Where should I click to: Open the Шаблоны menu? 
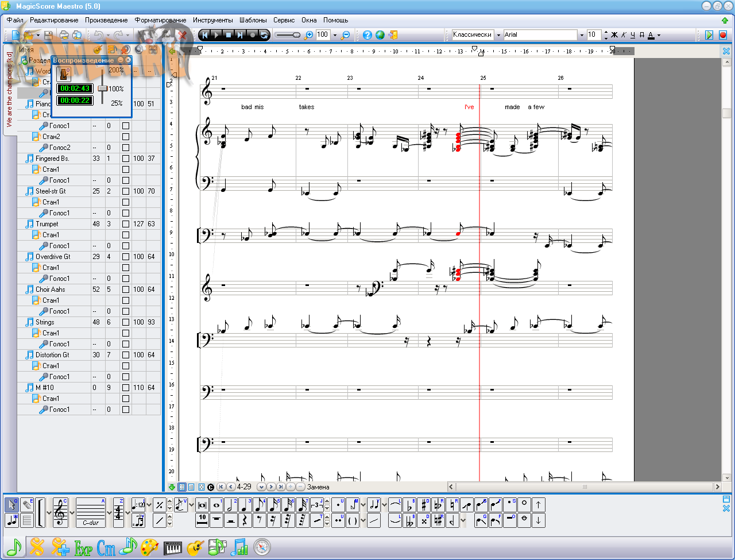pyautogui.click(x=253, y=20)
